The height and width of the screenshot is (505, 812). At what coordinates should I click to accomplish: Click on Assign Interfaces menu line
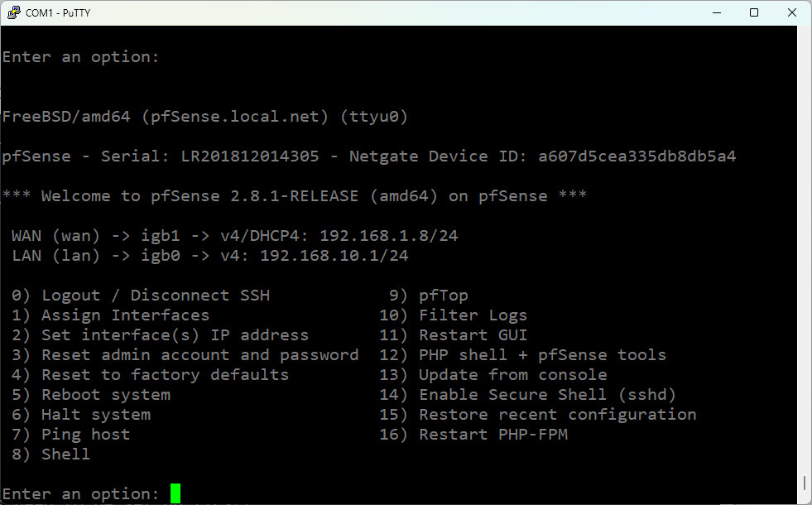[125, 315]
